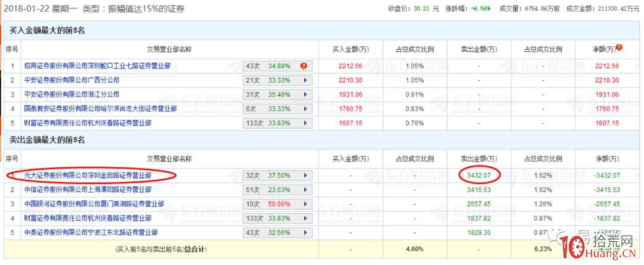Click the help icon beside 净额(万) header
This screenshot has height=265, width=644.
620,48
